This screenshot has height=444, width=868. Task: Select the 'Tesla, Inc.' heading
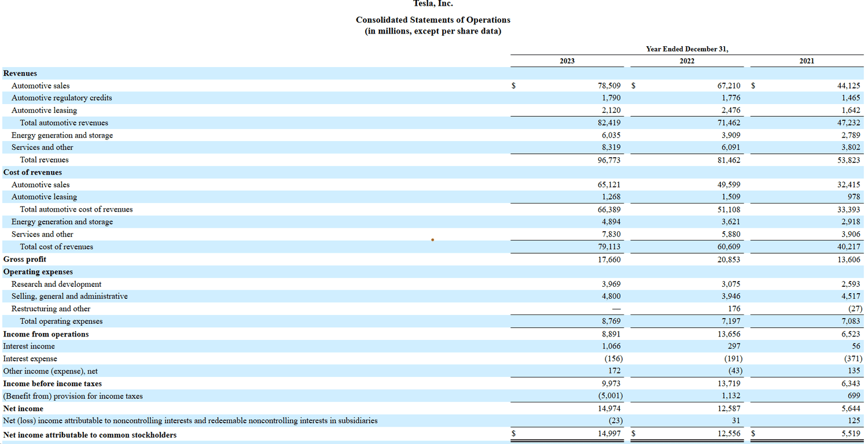[x=433, y=3]
